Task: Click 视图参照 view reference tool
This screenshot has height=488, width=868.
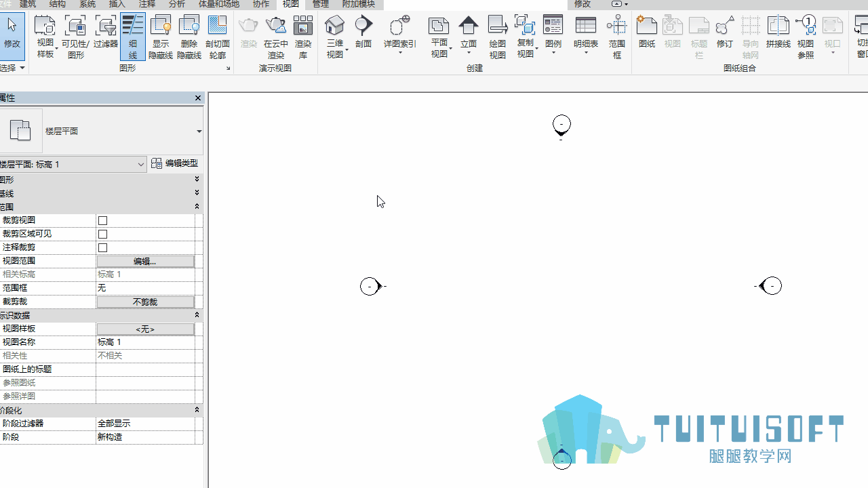Action: pyautogui.click(x=806, y=37)
